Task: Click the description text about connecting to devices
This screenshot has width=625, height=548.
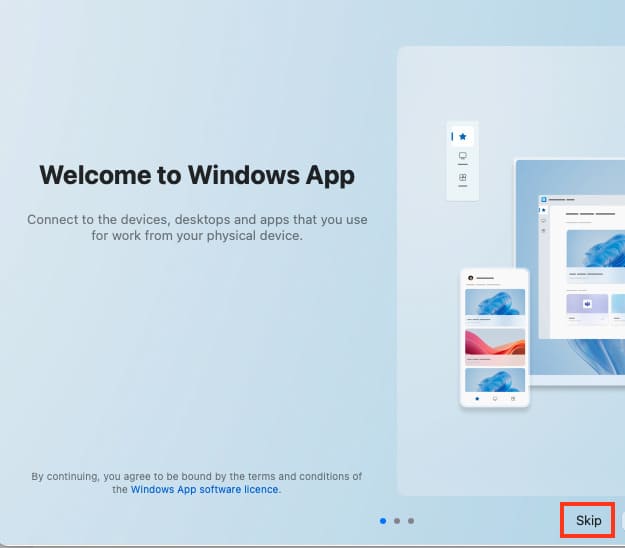Action: point(197,228)
